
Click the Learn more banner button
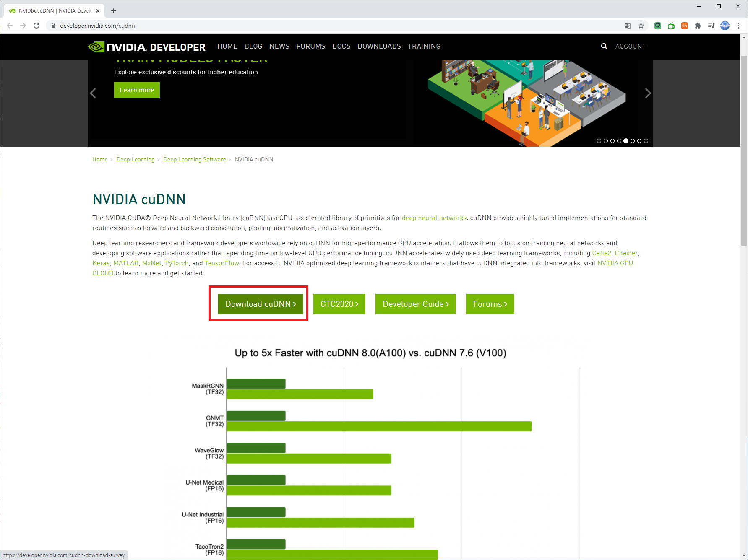137,90
